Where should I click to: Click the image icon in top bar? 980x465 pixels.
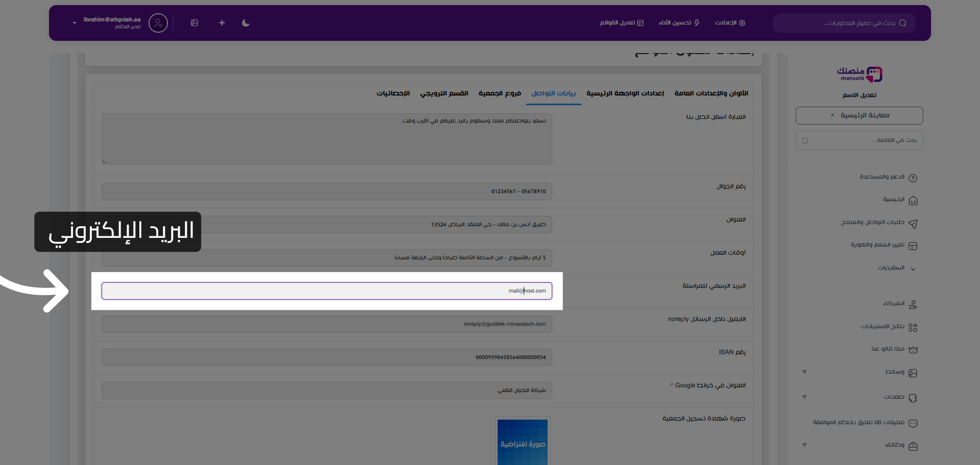194,23
